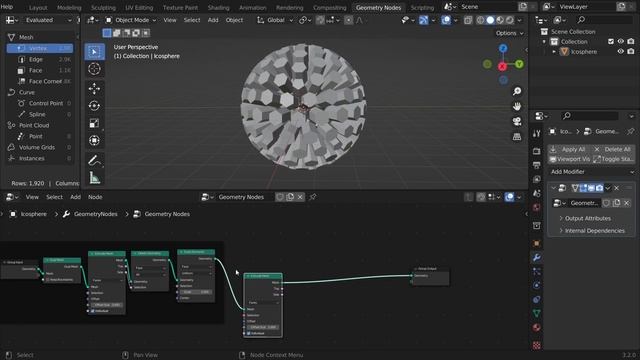640x360 pixels.
Task: Open World properties tab
Action: click(x=537, y=207)
